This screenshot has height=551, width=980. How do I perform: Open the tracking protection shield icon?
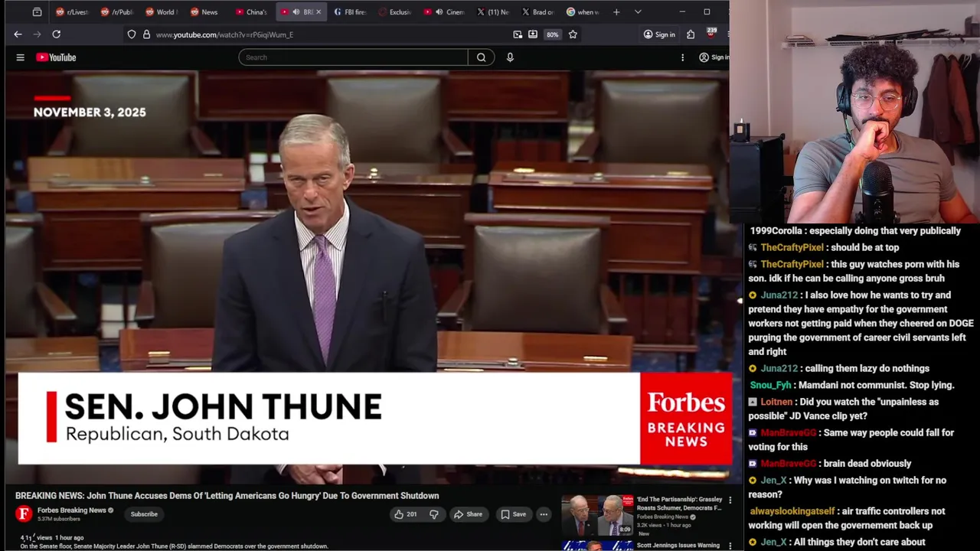[x=132, y=34]
